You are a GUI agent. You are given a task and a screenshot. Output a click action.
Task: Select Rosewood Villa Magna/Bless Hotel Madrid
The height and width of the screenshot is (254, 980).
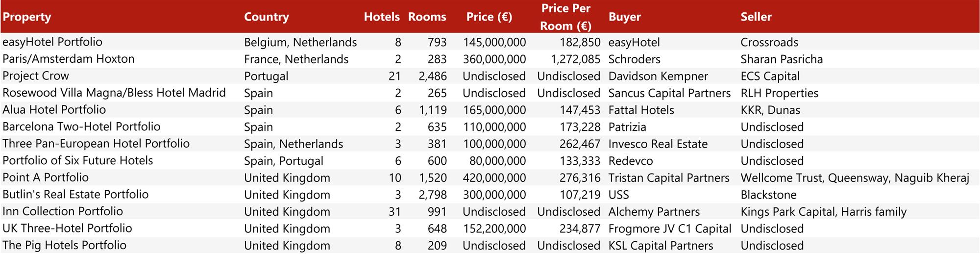[x=114, y=93]
